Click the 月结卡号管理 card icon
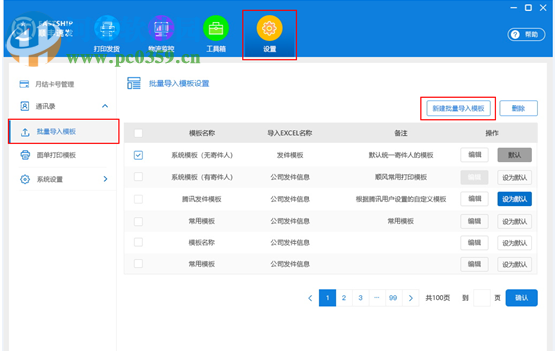The image size is (555, 362). pyautogui.click(x=24, y=84)
